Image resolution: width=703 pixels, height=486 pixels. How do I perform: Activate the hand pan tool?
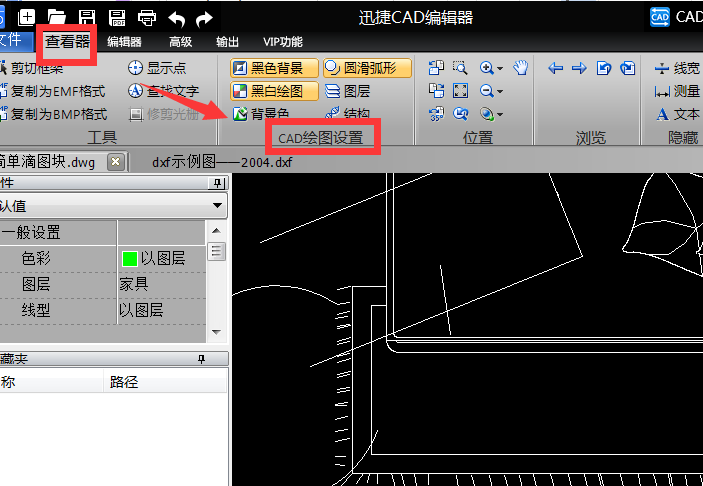coord(521,68)
